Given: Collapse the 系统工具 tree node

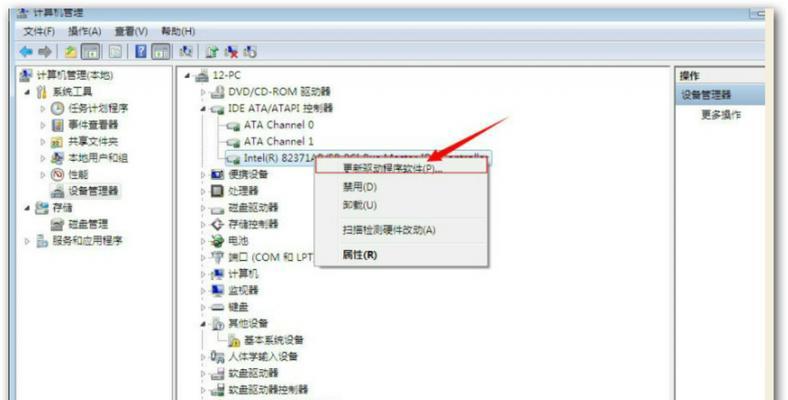Looking at the screenshot, I should pyautogui.click(x=28, y=92).
